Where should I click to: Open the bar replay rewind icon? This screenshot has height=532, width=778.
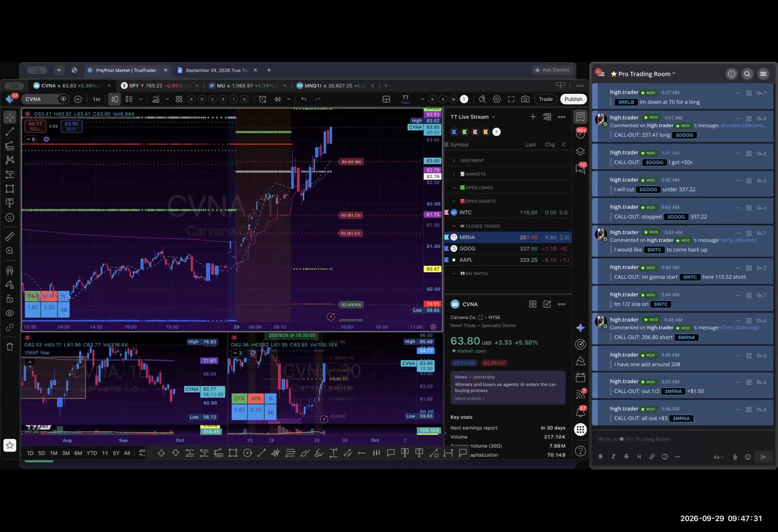278,99
